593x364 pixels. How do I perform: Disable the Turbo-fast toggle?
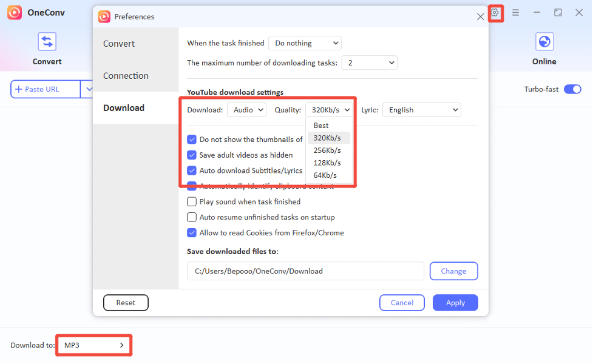point(572,89)
